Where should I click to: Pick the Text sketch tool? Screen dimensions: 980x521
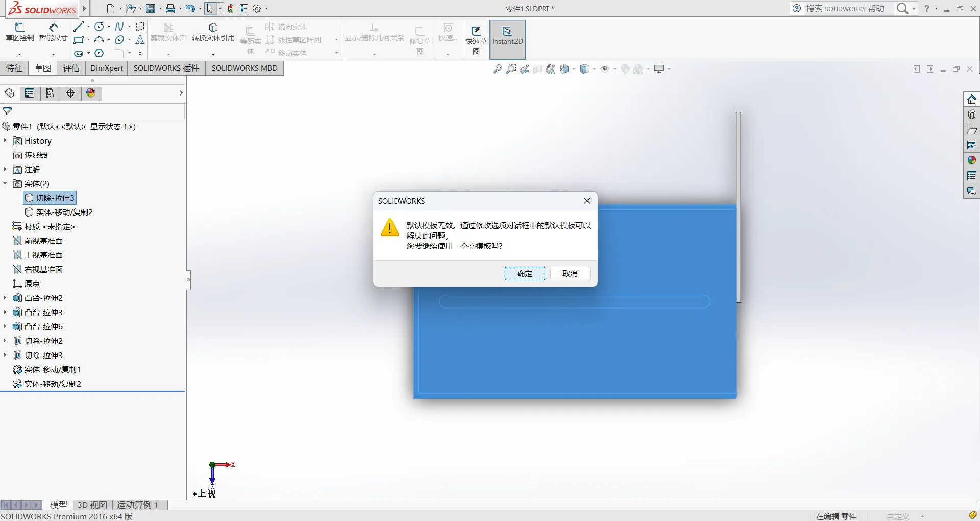[140, 40]
